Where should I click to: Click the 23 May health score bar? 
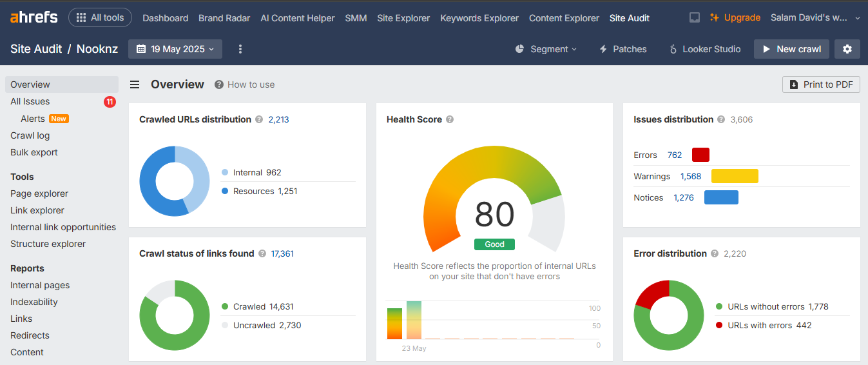pyautogui.click(x=414, y=320)
